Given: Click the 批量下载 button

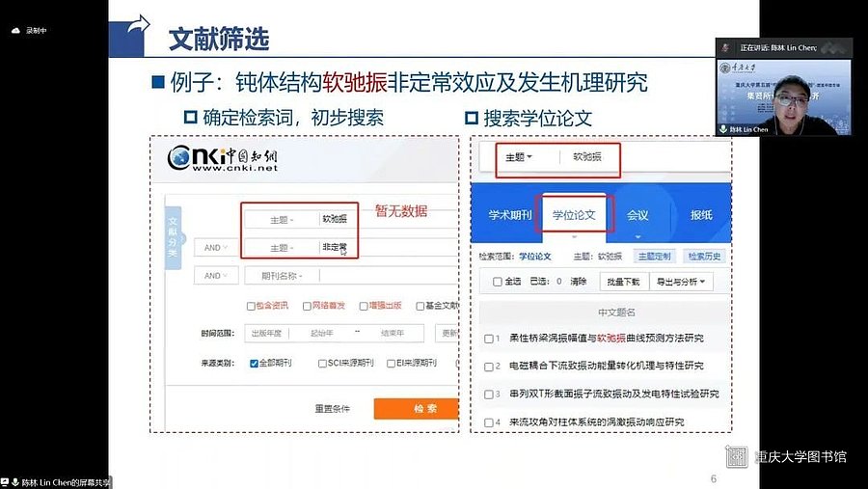Looking at the screenshot, I should pyautogui.click(x=623, y=282).
